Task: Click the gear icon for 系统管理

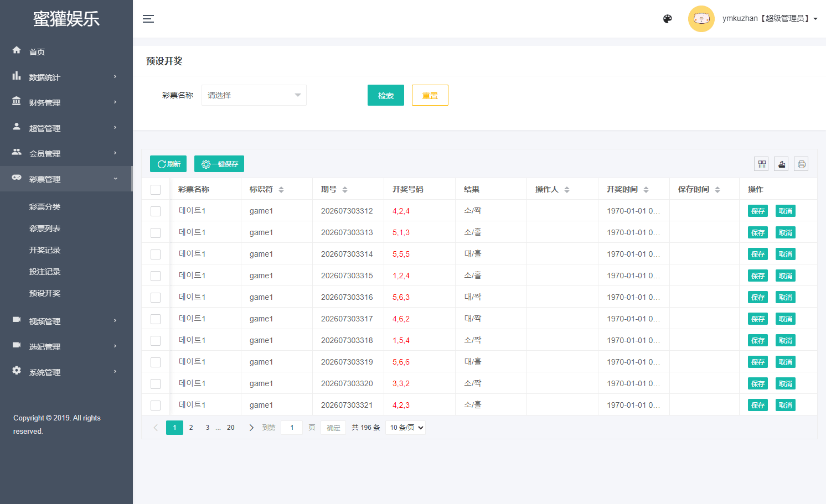Action: click(x=17, y=371)
